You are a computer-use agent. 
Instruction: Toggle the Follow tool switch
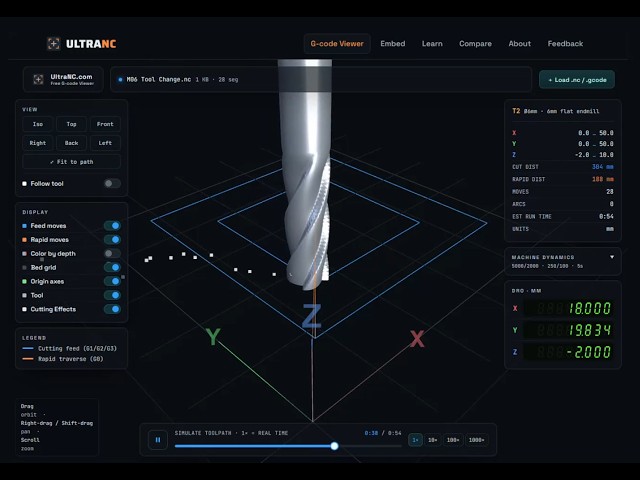[x=112, y=184]
